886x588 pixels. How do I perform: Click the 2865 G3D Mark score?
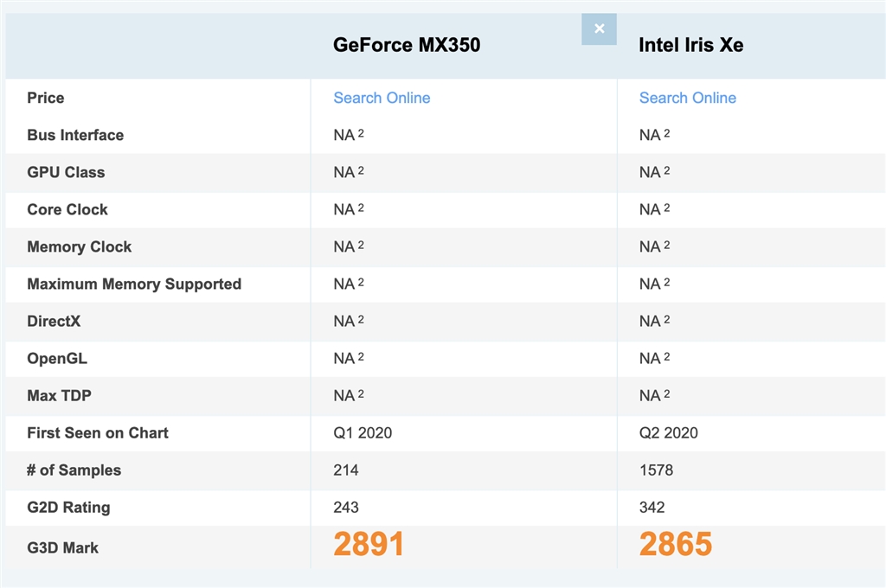pos(675,544)
